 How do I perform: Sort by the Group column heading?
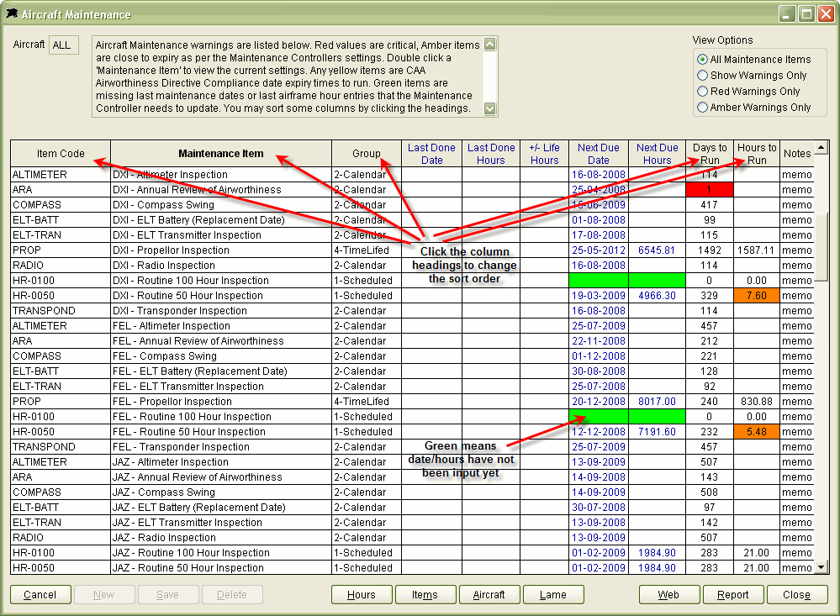point(367,154)
